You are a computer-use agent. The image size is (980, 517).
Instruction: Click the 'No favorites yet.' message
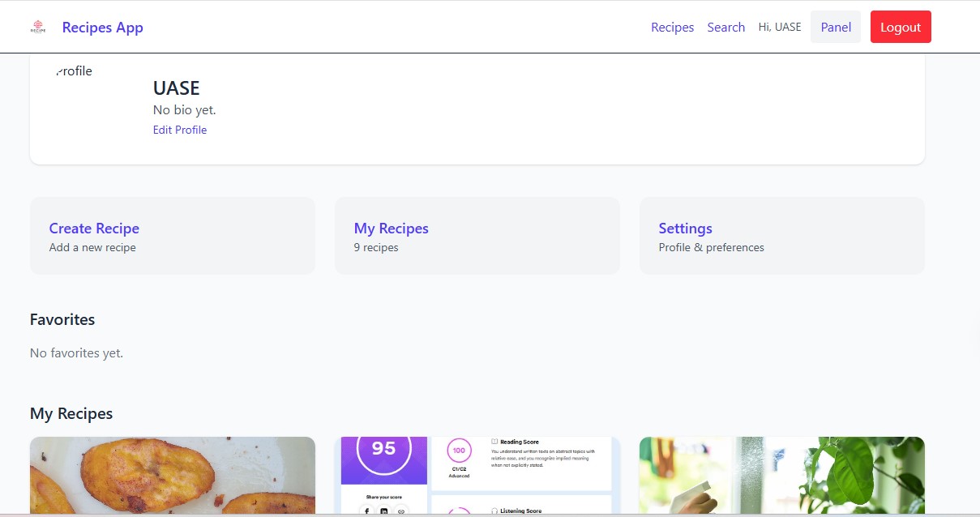[76, 353]
